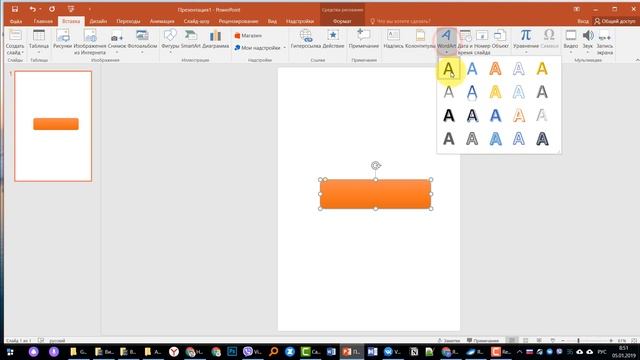The width and height of the screenshot is (640, 360).
Task: Collapse the ribbon with the chevron
Action: click(x=637, y=60)
